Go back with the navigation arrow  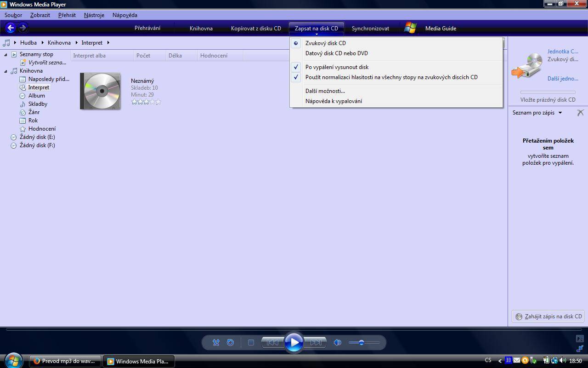[11, 28]
